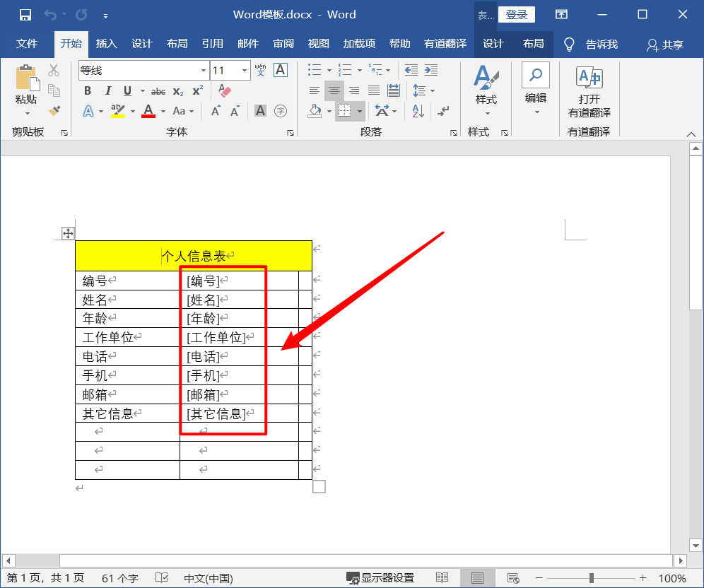Screen dimensions: 704x588
Task: Click the table move handle icon
Action: (68, 233)
